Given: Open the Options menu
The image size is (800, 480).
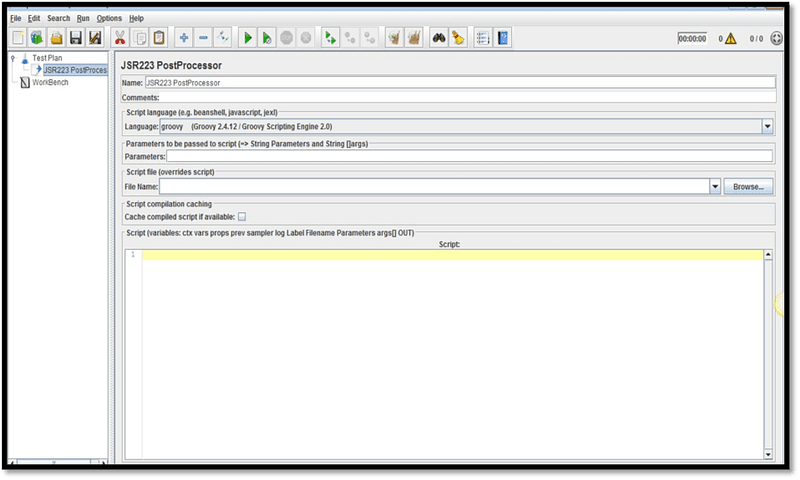Looking at the screenshot, I should pos(109,18).
